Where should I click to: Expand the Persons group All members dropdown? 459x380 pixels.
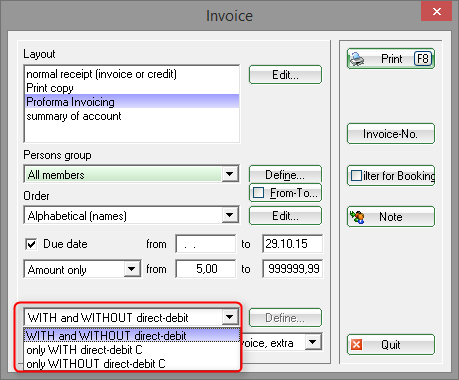click(x=230, y=174)
